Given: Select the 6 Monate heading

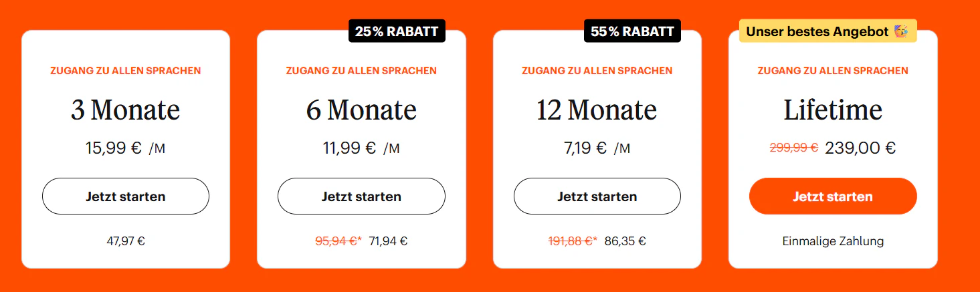Looking at the screenshot, I should [361, 110].
